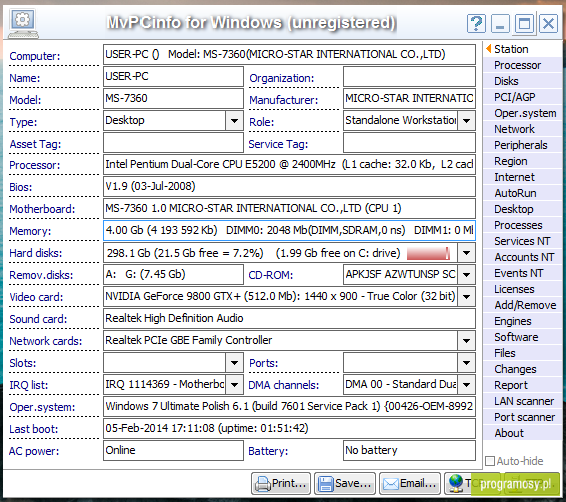The image size is (566, 502).
Task: Select Events NT in sidebar
Action: click(x=522, y=273)
